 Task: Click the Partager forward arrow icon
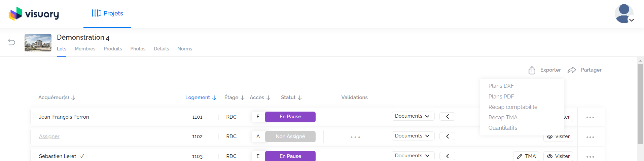(x=572, y=70)
